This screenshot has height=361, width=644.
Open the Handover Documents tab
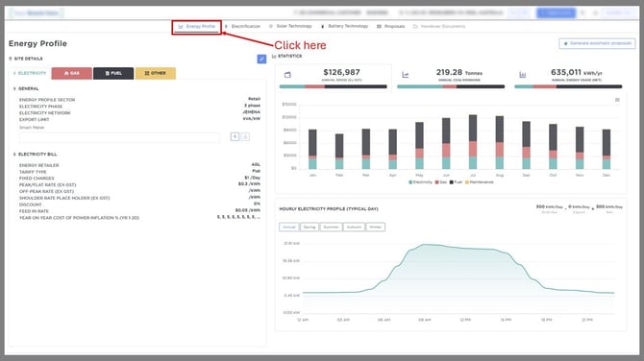point(439,26)
